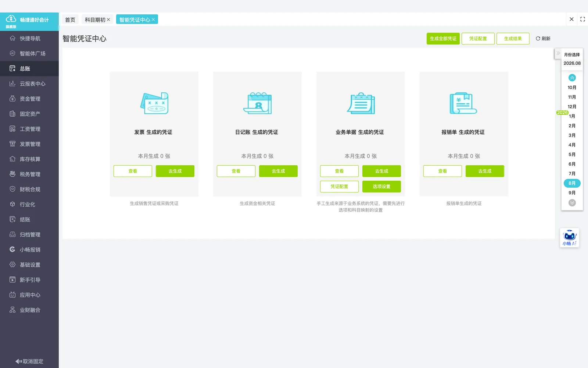Click the 刷新 refresh icon
Image resolution: width=588 pixels, height=368 pixels.
538,39
